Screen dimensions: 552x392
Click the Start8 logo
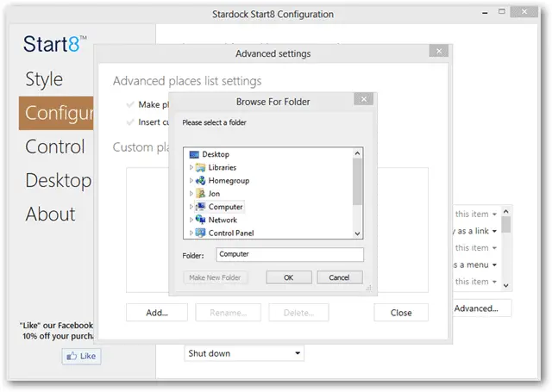tap(54, 44)
